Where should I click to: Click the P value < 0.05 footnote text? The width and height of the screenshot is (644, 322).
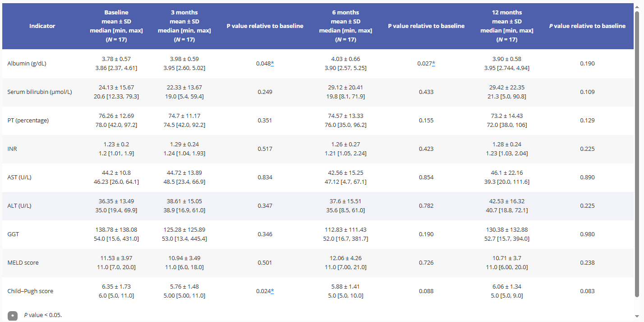click(x=43, y=315)
